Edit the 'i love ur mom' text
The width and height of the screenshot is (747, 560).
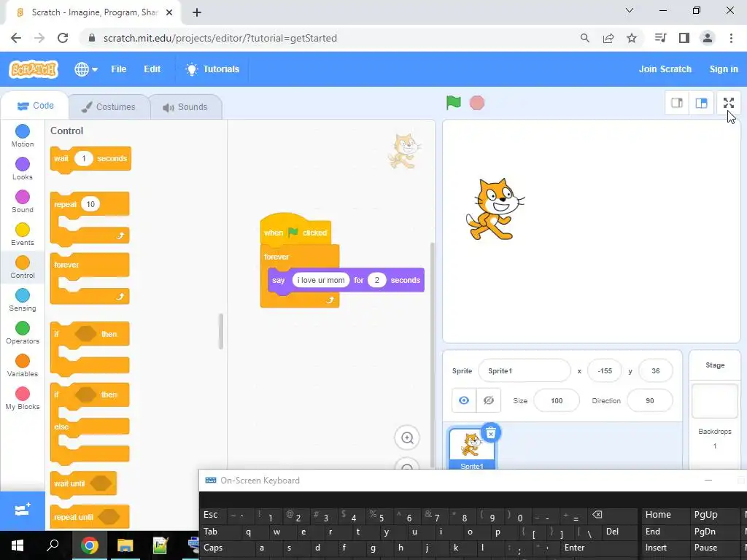pyautogui.click(x=321, y=280)
